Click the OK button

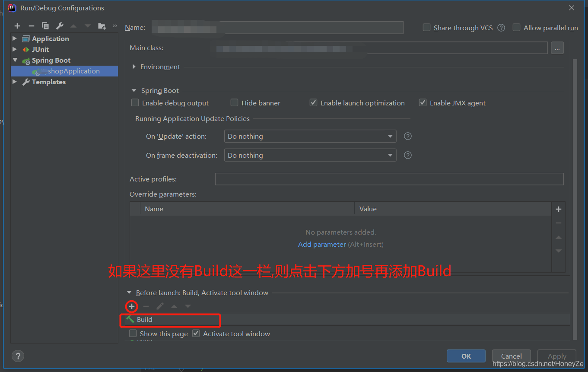pyautogui.click(x=466, y=356)
